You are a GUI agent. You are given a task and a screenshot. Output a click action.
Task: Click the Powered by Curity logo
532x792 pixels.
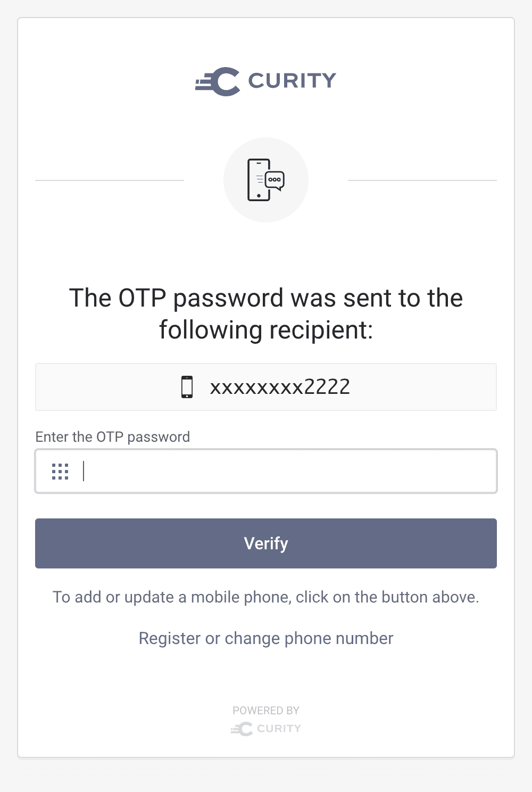(266, 729)
